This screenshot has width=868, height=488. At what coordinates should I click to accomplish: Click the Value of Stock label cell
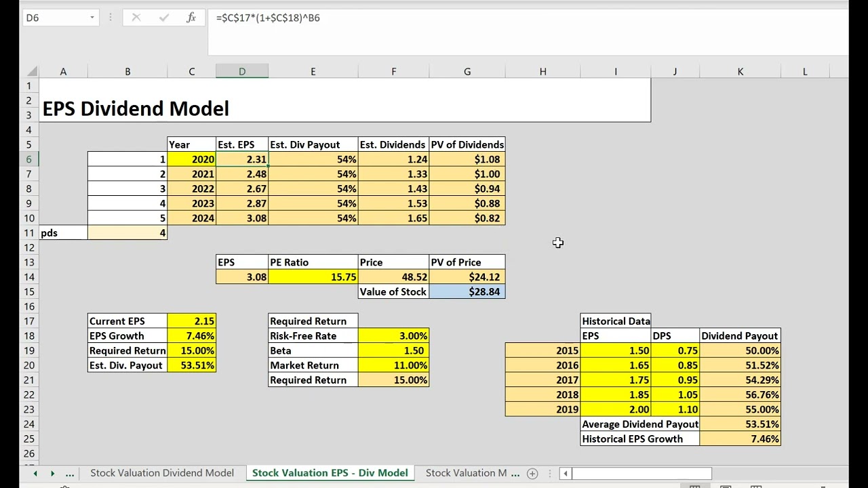tap(393, 292)
